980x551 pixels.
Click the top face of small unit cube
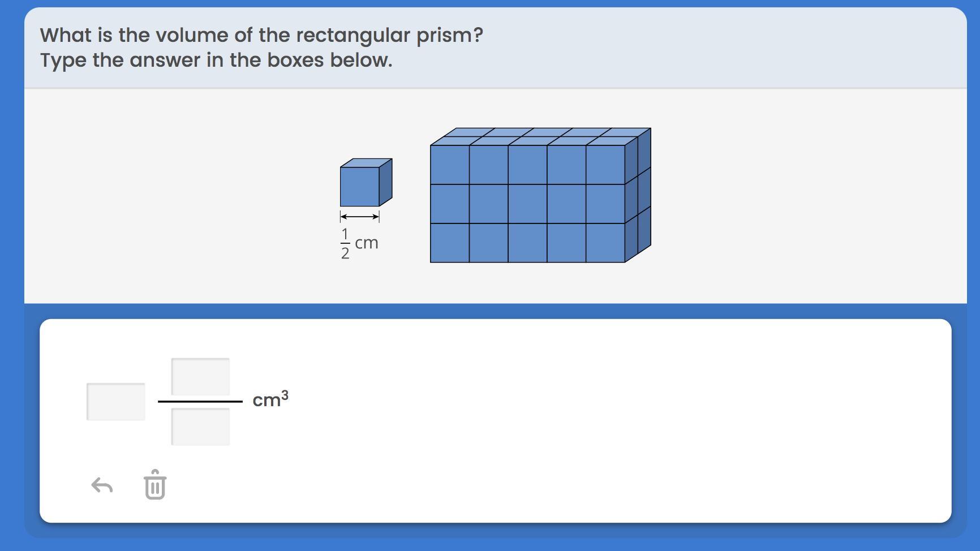[366, 163]
